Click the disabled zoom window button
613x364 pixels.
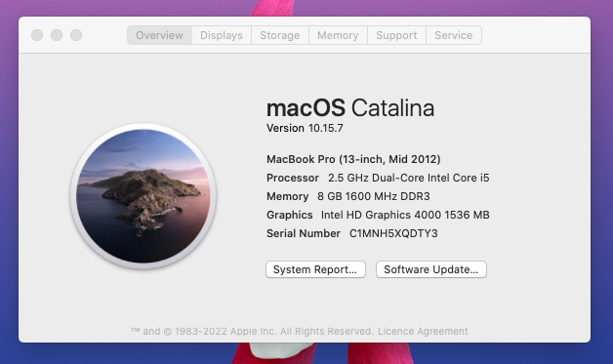tap(76, 35)
